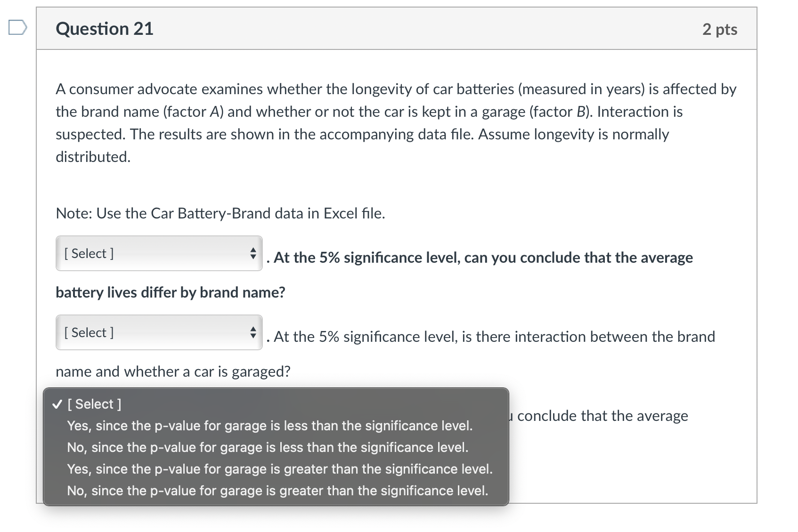798x532 pixels.
Task: Click the dropdown arrow on second Select box
Action: click(x=252, y=332)
